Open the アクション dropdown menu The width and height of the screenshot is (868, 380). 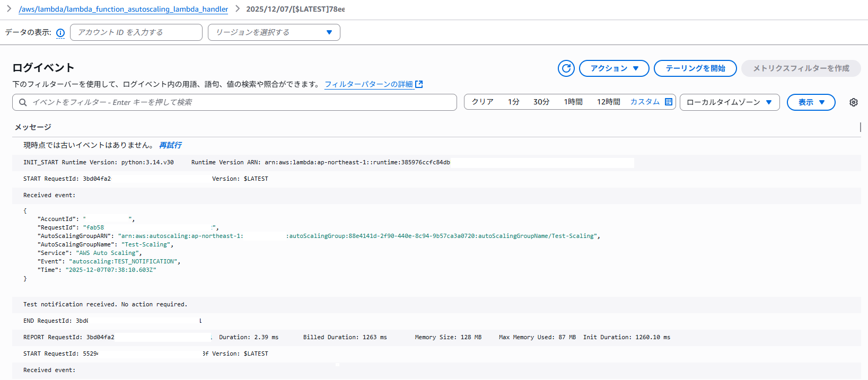pos(613,68)
